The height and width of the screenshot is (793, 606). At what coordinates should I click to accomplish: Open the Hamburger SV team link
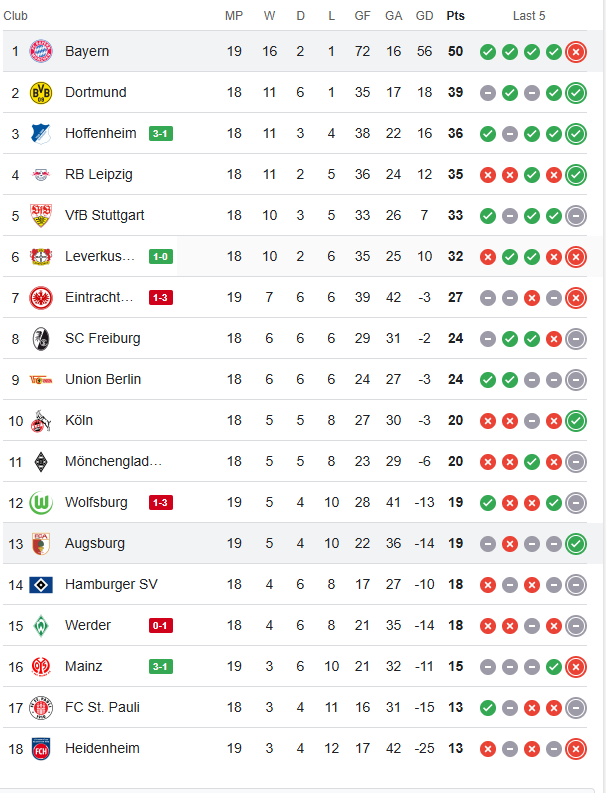click(x=111, y=584)
